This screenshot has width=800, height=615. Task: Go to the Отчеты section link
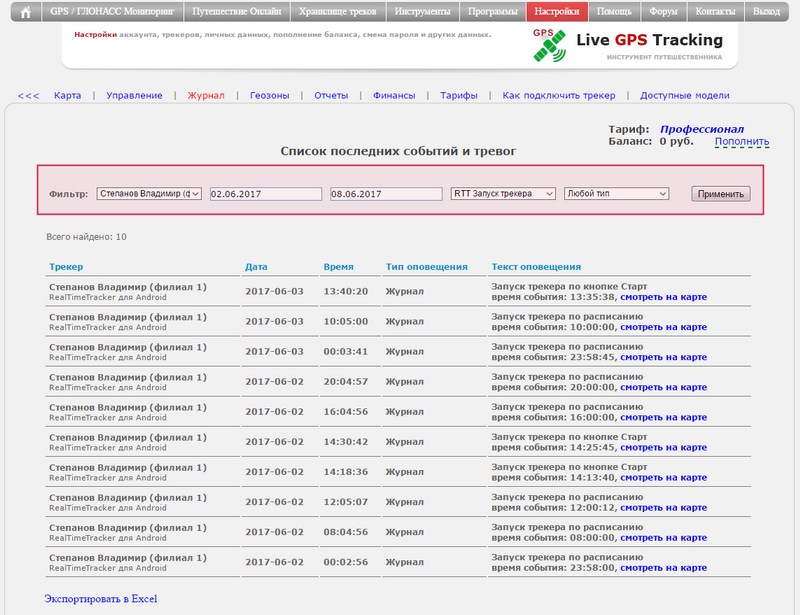pos(331,96)
